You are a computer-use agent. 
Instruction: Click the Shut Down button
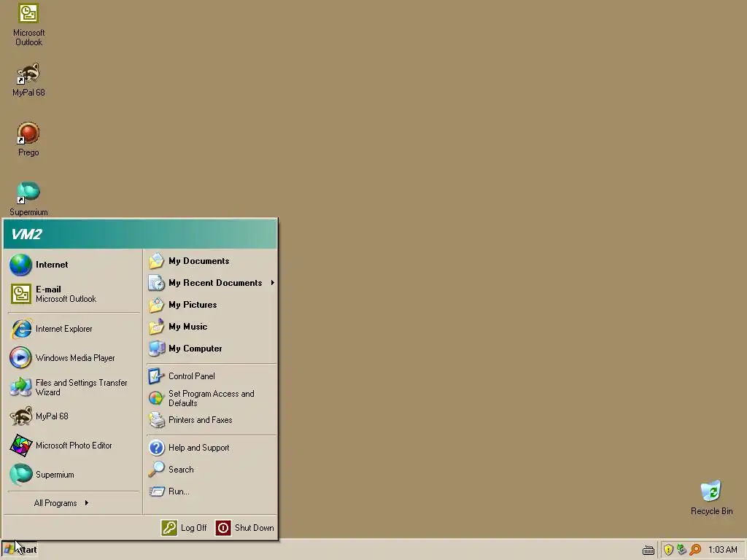pyautogui.click(x=245, y=528)
